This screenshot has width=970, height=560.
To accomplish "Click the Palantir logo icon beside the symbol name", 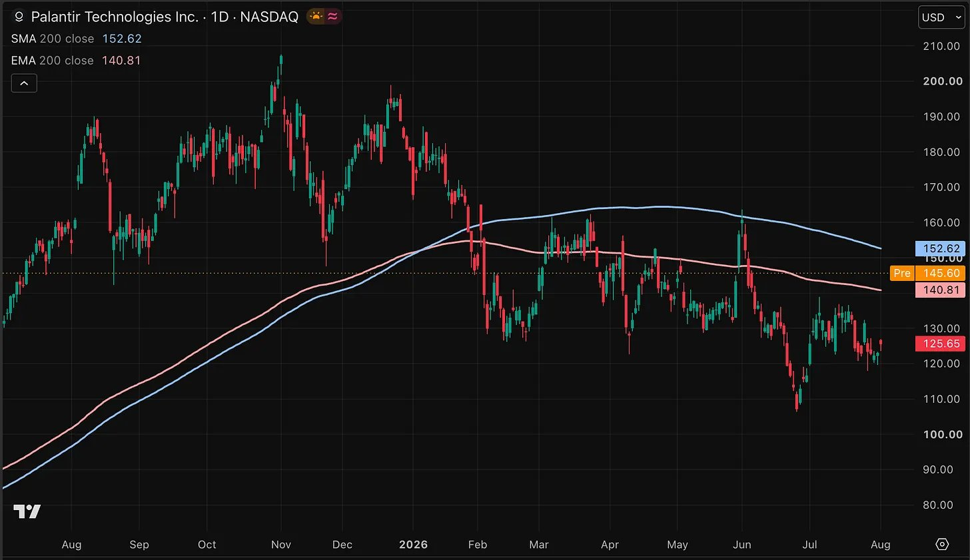I will [19, 17].
